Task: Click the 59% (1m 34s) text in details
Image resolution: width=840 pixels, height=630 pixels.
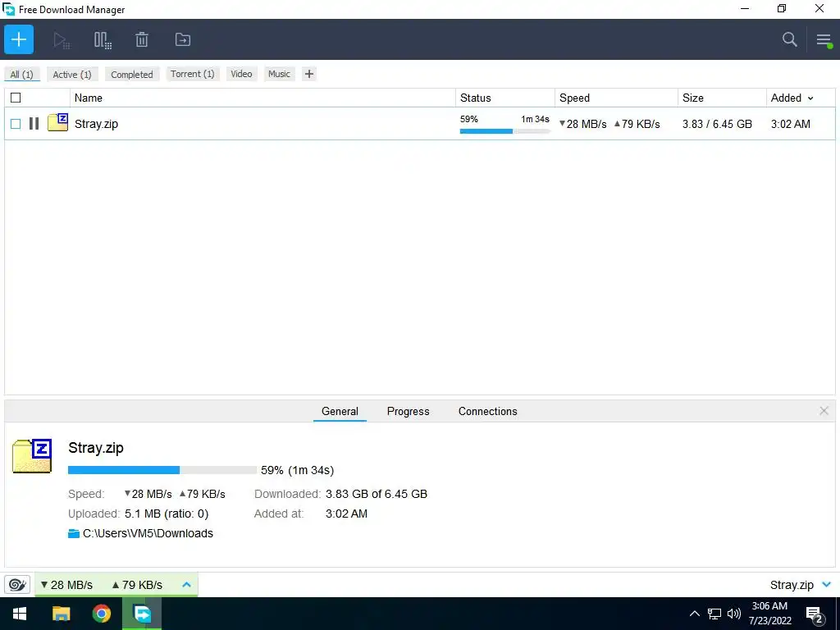Action: pos(297,470)
